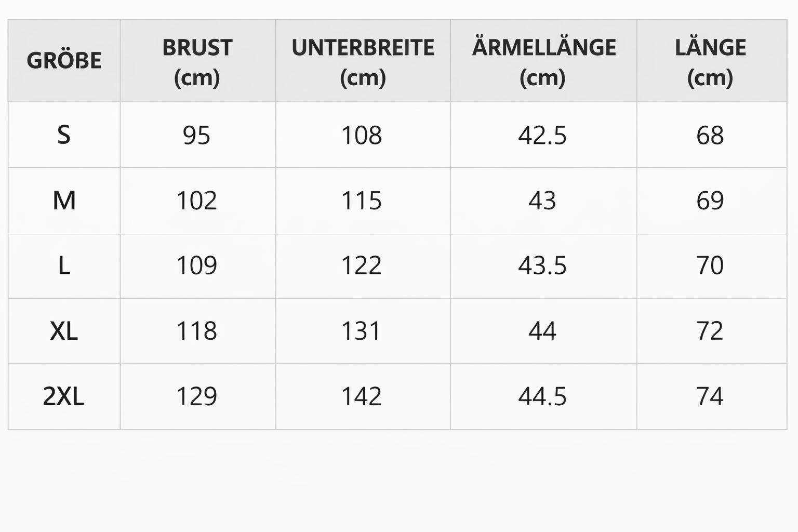Screen dimensions: 798x532
Task: Click the length value 72 cell
Action: [x=710, y=331]
